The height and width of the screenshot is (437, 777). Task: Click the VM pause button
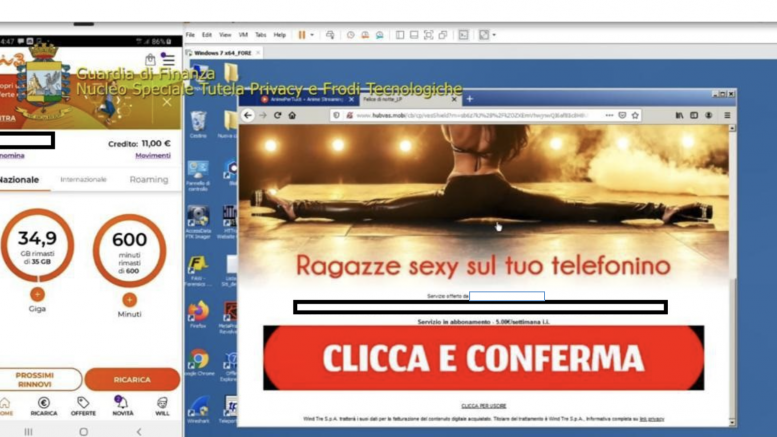tap(301, 35)
